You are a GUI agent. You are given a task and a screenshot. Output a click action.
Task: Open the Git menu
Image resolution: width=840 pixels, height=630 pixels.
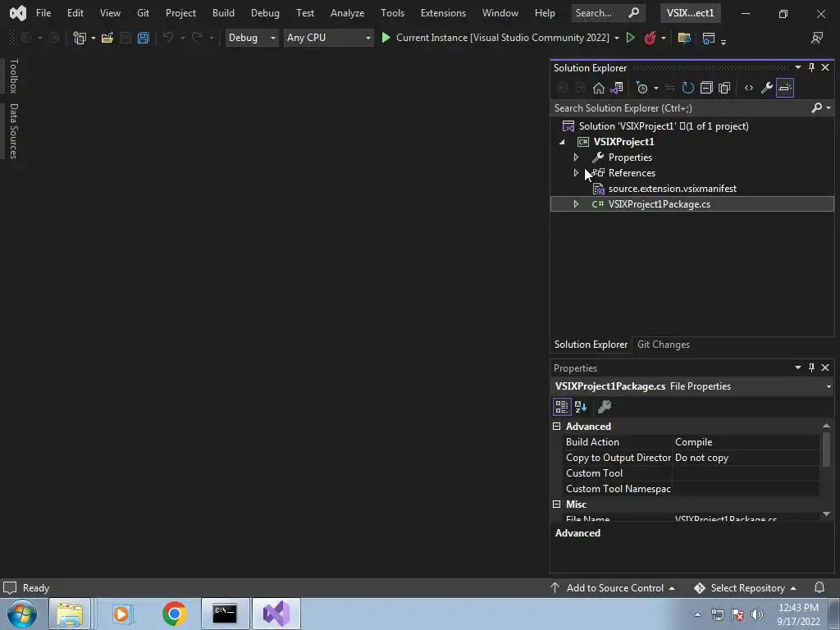(x=143, y=13)
